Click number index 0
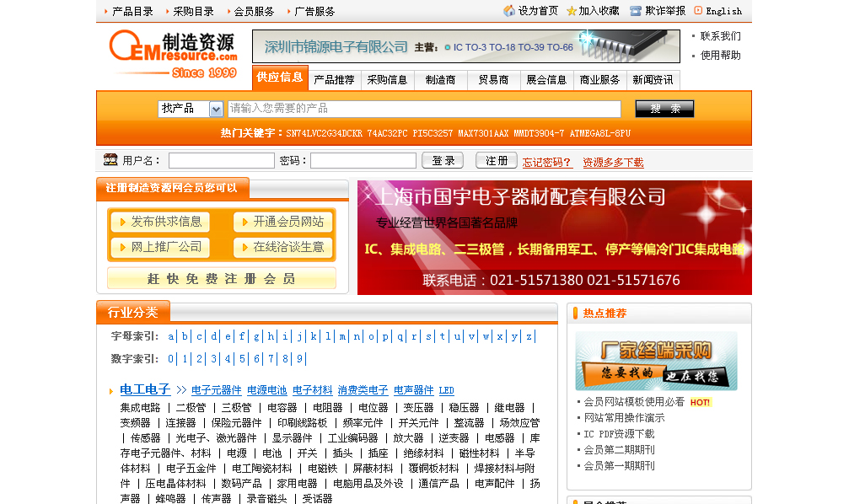 point(170,359)
